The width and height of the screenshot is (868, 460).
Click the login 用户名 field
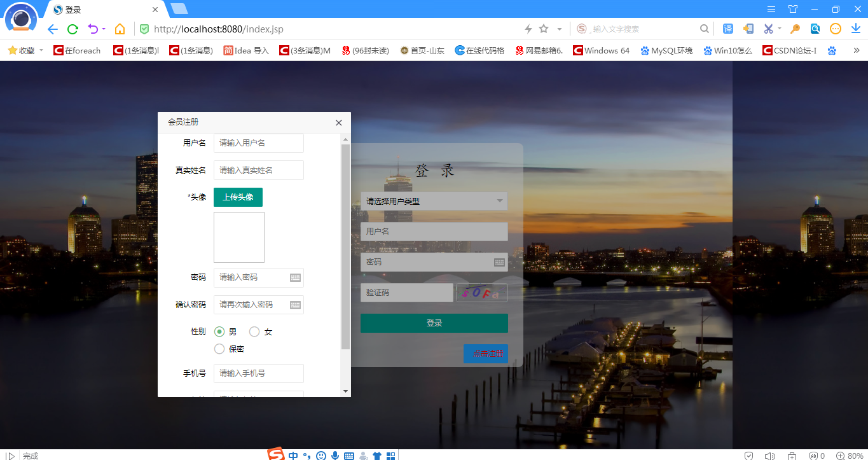coord(434,232)
